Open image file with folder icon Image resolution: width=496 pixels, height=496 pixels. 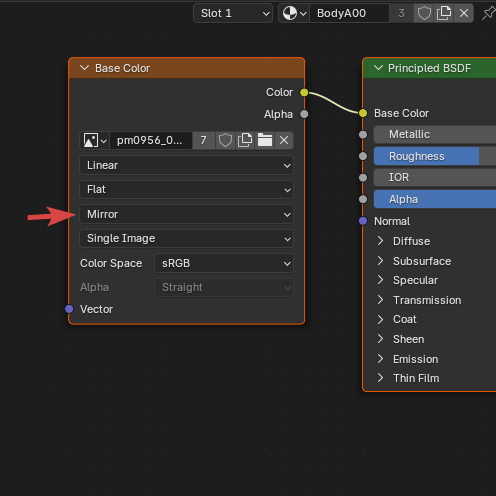click(265, 140)
